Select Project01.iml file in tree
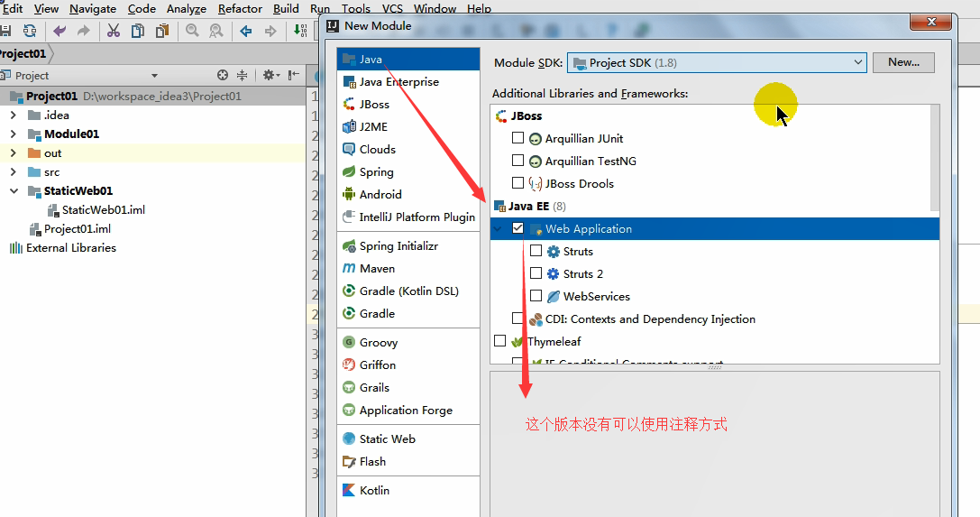The image size is (980, 517). point(77,229)
